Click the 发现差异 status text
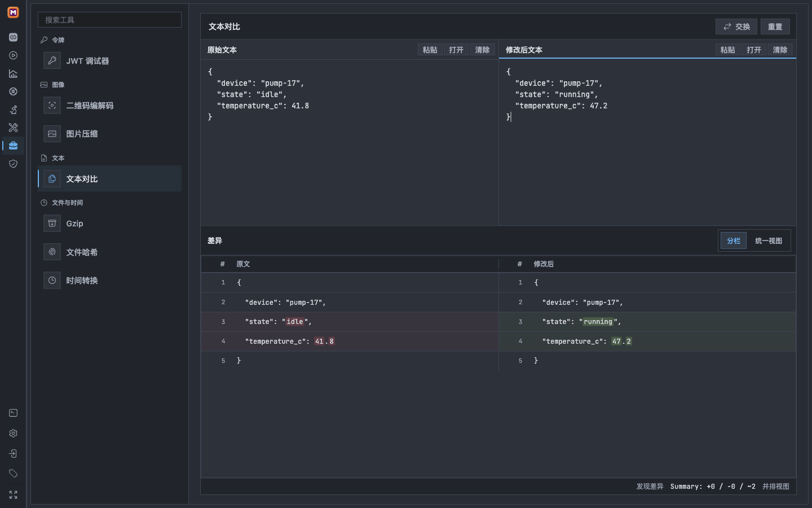812x508 pixels. [x=650, y=487]
